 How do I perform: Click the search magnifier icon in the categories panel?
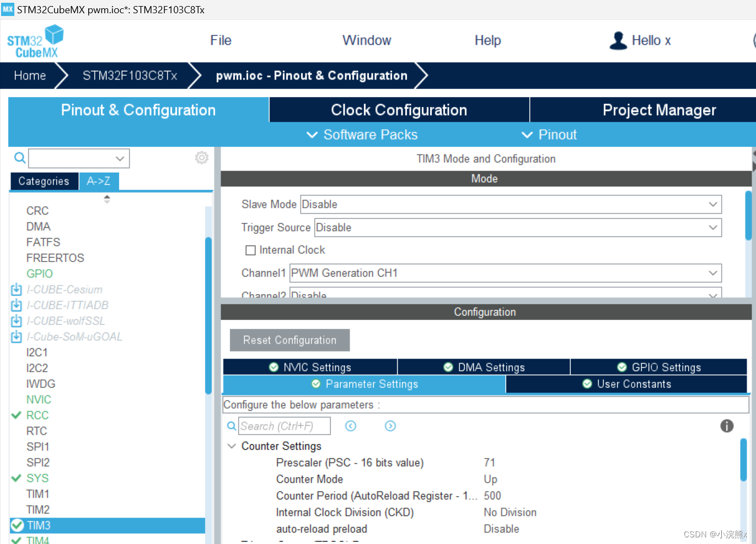(20, 158)
